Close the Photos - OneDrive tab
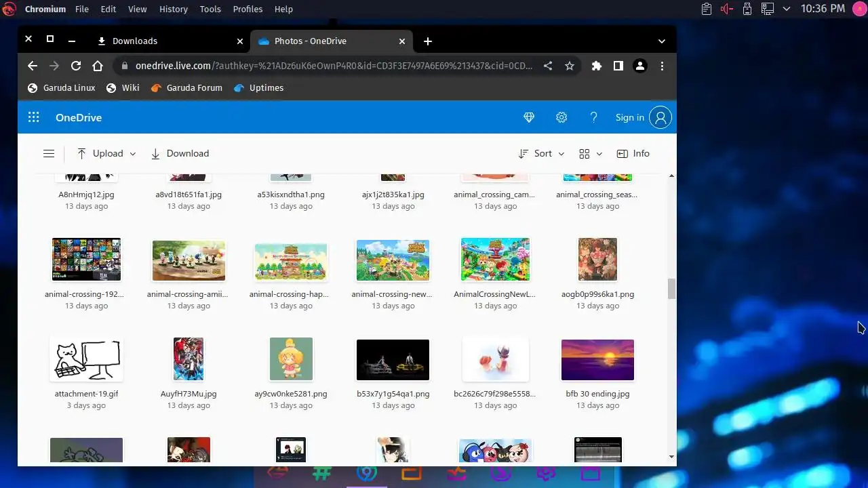 click(402, 41)
